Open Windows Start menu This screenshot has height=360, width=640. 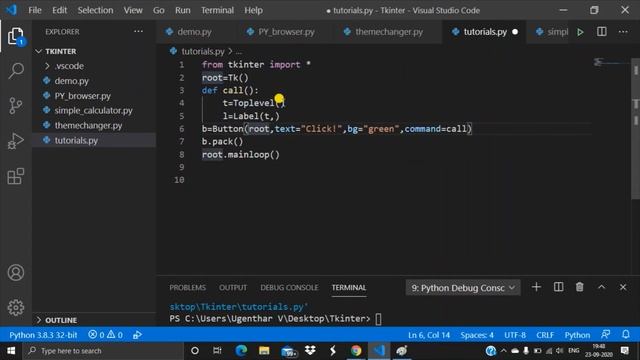click(x=11, y=351)
